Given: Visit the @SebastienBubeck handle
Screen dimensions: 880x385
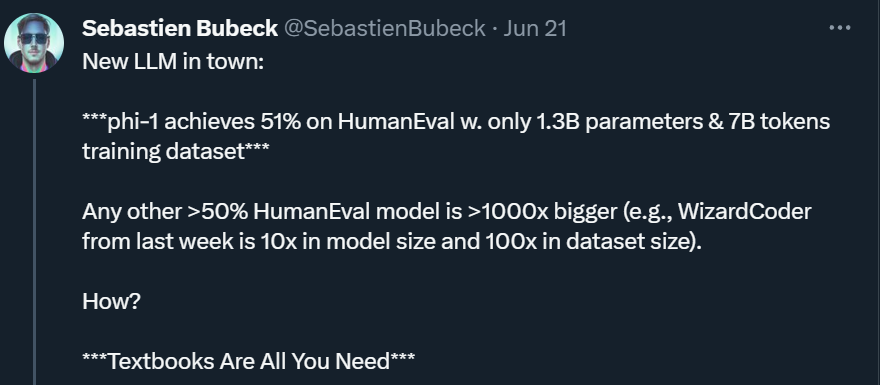Looking at the screenshot, I should pyautogui.click(x=384, y=28).
